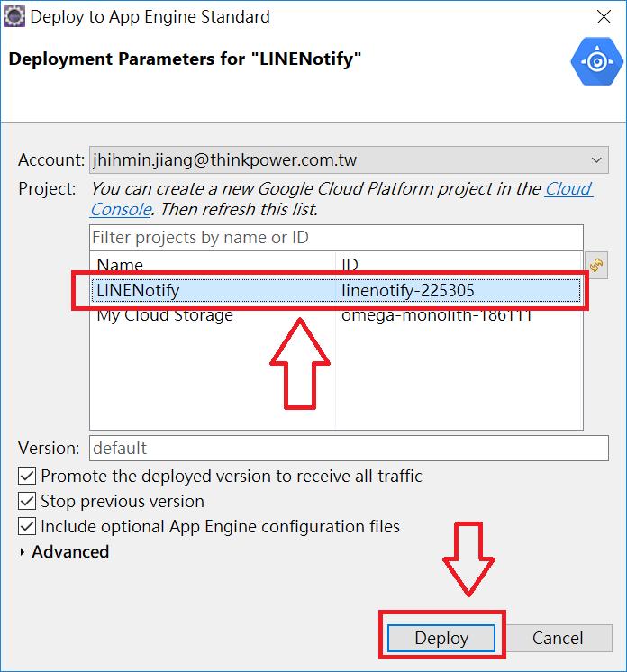The image size is (627, 672).
Task: Select project ID linenotify-225305 cell
Action: tap(407, 290)
